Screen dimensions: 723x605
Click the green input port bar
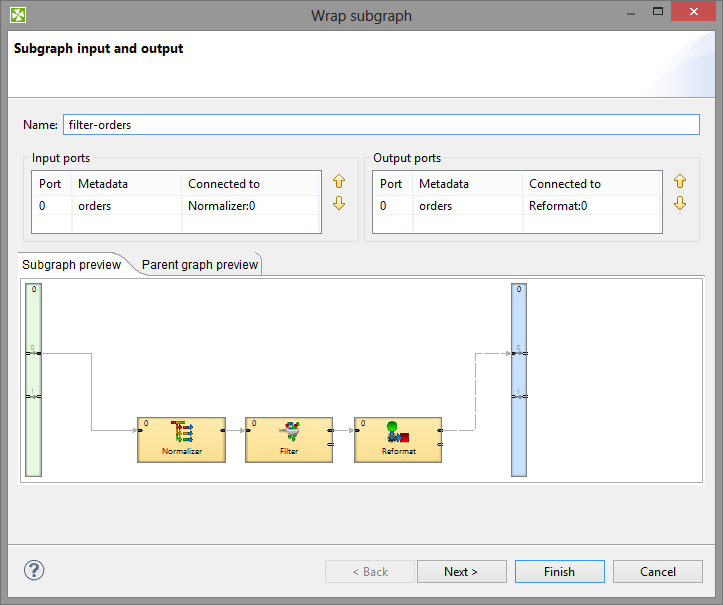click(33, 380)
